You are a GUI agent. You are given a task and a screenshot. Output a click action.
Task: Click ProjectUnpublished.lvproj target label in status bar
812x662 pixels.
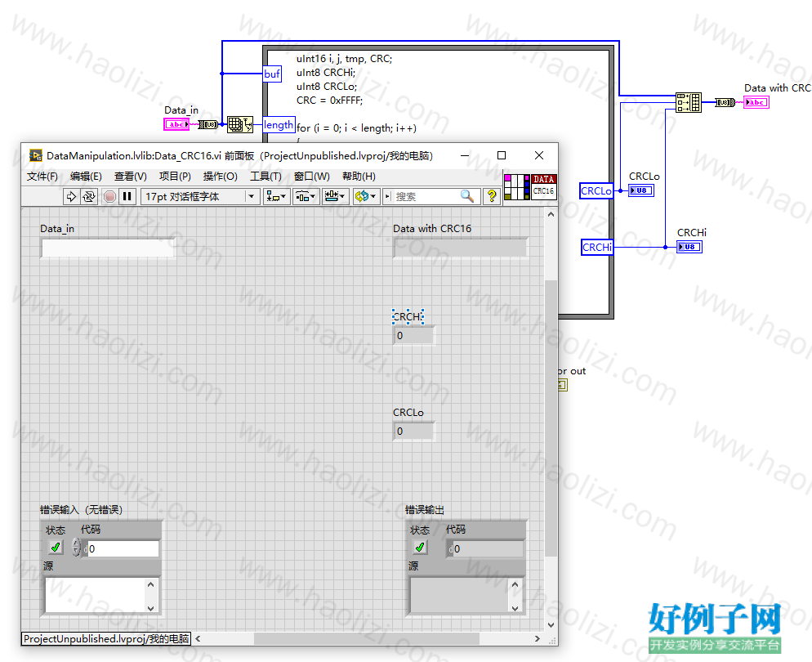pyautogui.click(x=106, y=638)
